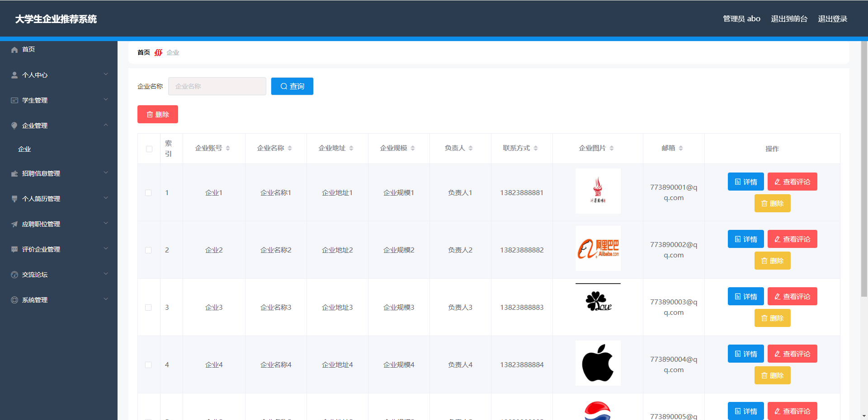Click 退出登录 in the top bar
Screen dimensions: 868x420
832,19
